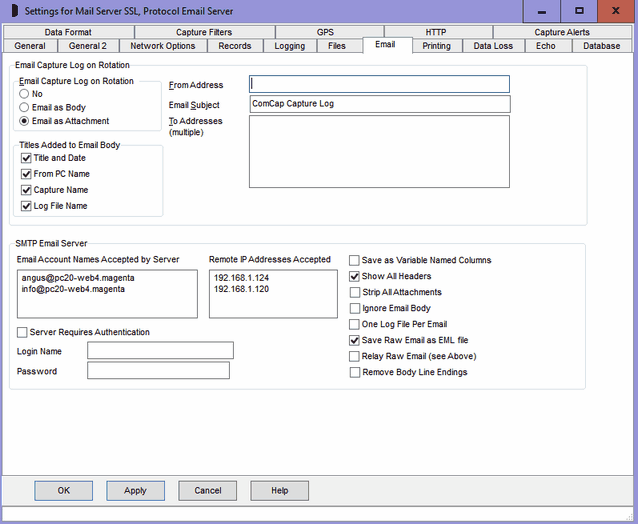
Task: Switch to the HTTP tab
Action: 436,32
